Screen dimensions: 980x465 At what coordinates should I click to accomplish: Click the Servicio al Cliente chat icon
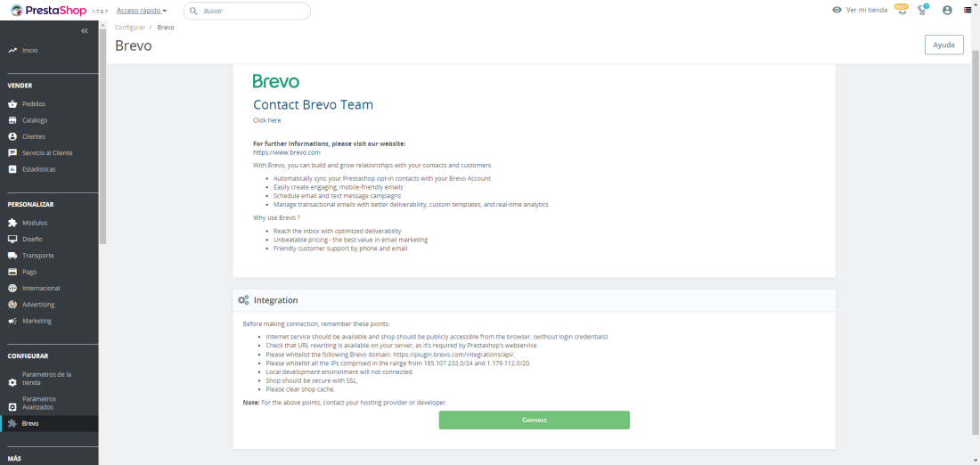coord(12,152)
